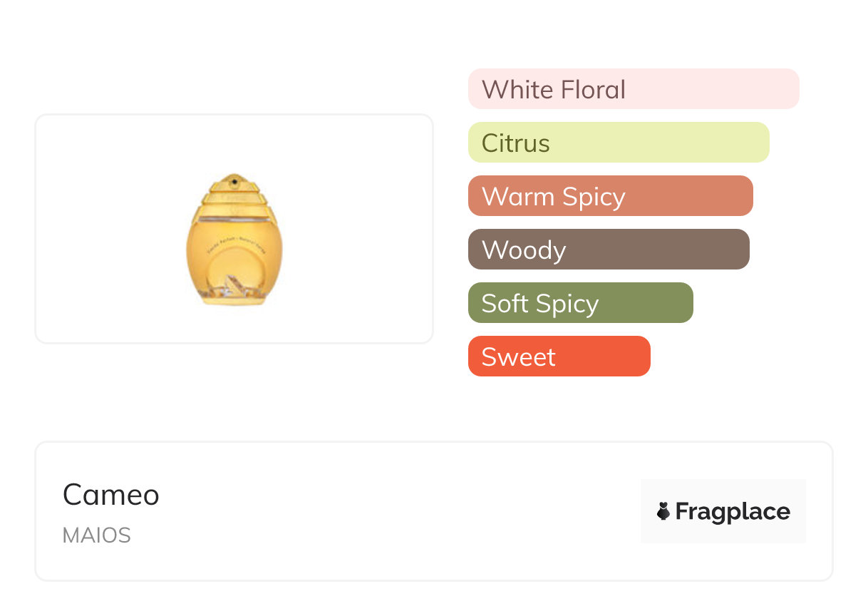Open the MAIOS brand link
The width and height of the screenshot is (868, 616).
(x=97, y=535)
